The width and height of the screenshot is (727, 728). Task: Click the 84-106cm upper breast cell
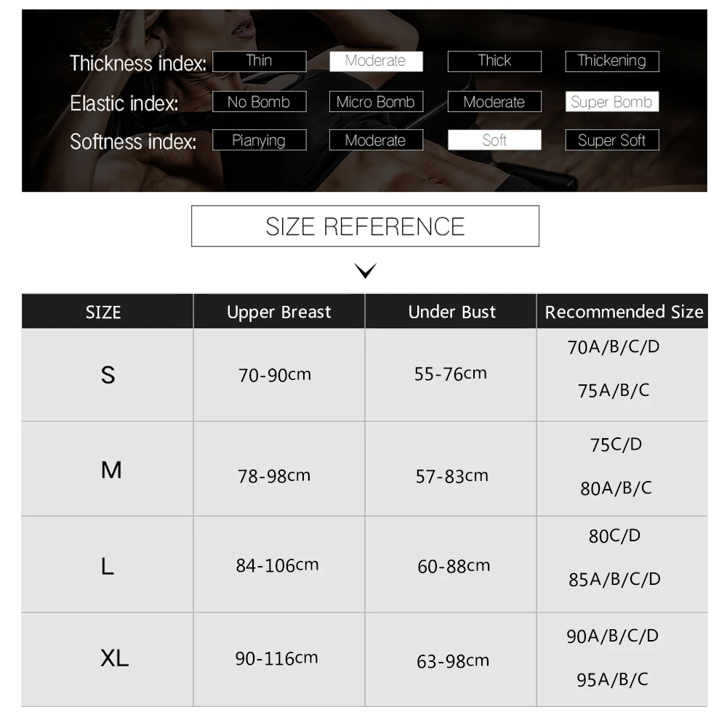click(277, 565)
